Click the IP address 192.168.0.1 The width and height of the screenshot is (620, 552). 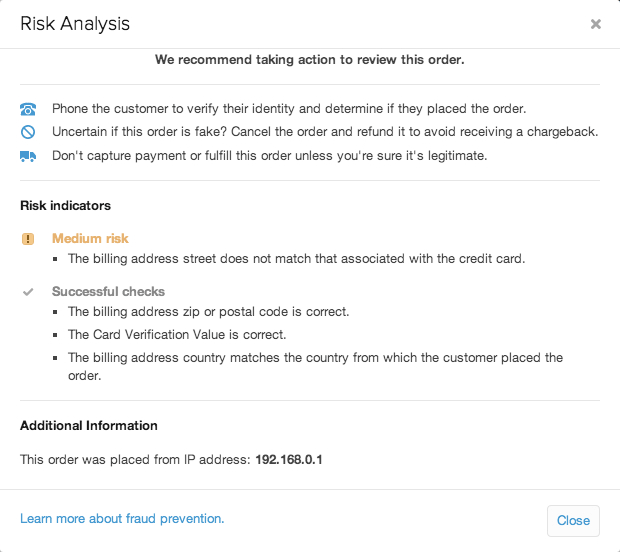point(290,460)
